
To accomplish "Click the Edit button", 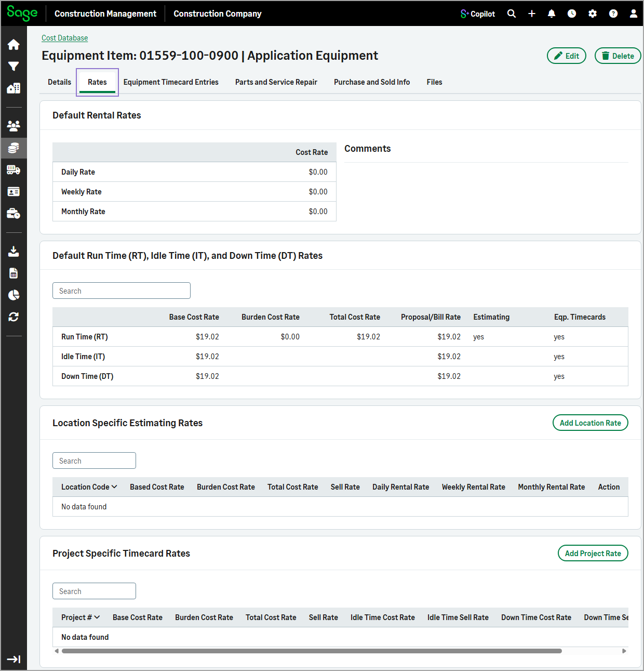I will click(567, 56).
